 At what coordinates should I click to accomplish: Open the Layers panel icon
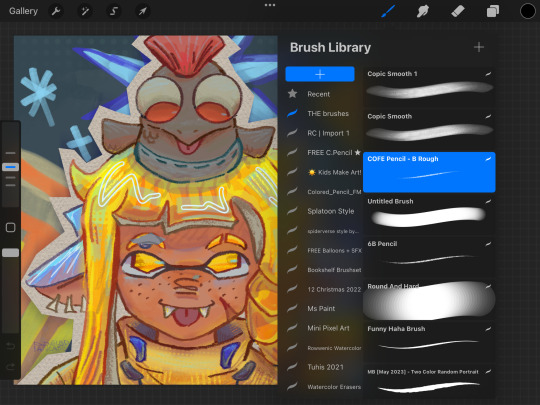point(493,11)
